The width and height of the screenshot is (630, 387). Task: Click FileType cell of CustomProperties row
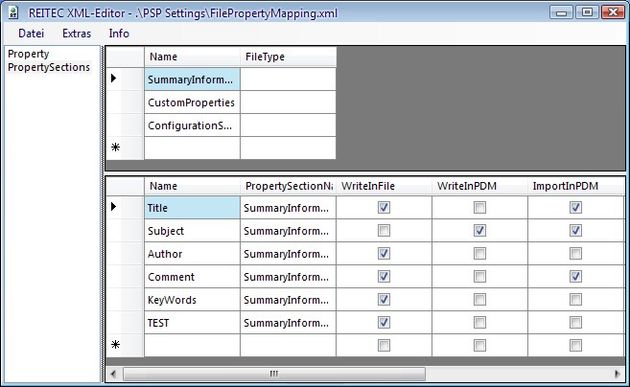click(288, 102)
